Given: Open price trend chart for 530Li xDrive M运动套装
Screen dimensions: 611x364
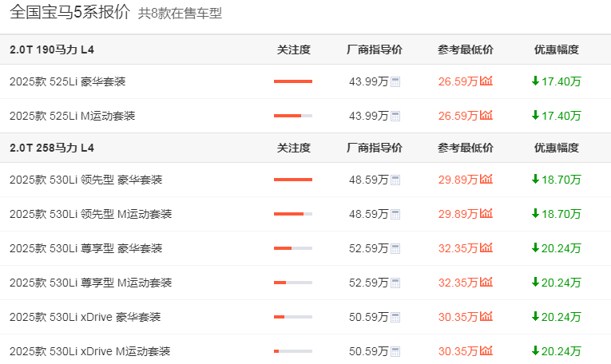Looking at the screenshot, I should [486, 351].
